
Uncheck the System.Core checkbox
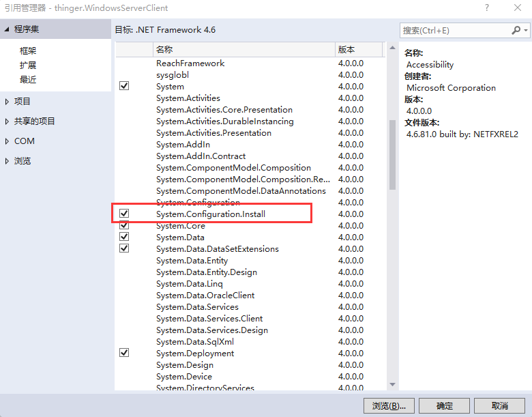click(x=124, y=225)
